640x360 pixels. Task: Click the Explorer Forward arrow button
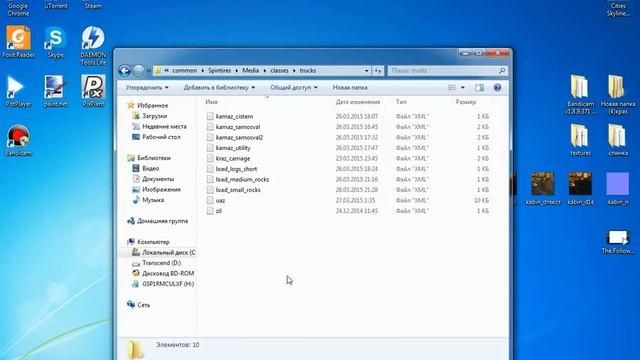(x=139, y=71)
